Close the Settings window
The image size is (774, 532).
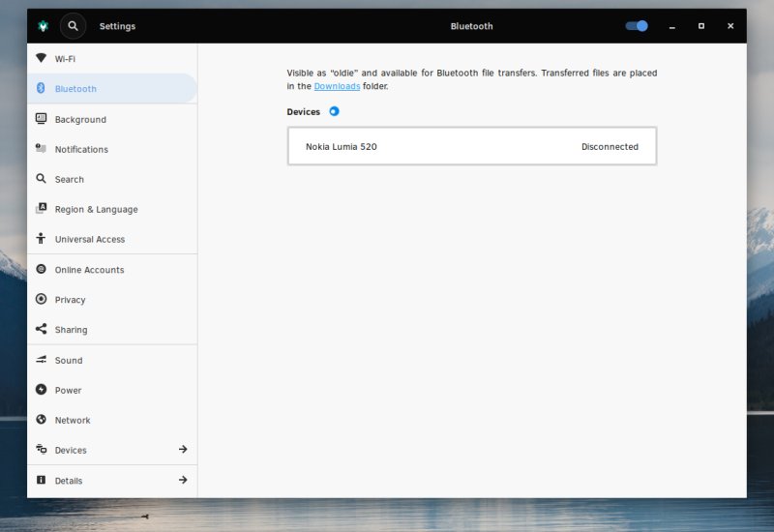click(730, 26)
